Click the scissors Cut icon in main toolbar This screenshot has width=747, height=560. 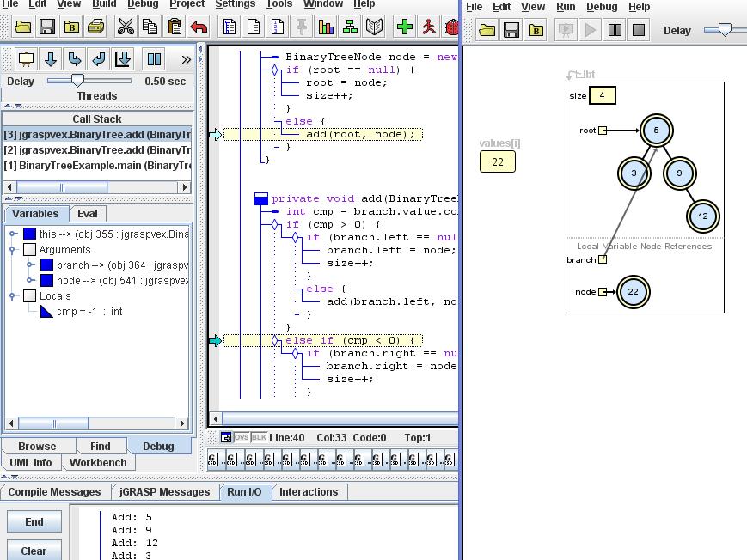(x=126, y=27)
